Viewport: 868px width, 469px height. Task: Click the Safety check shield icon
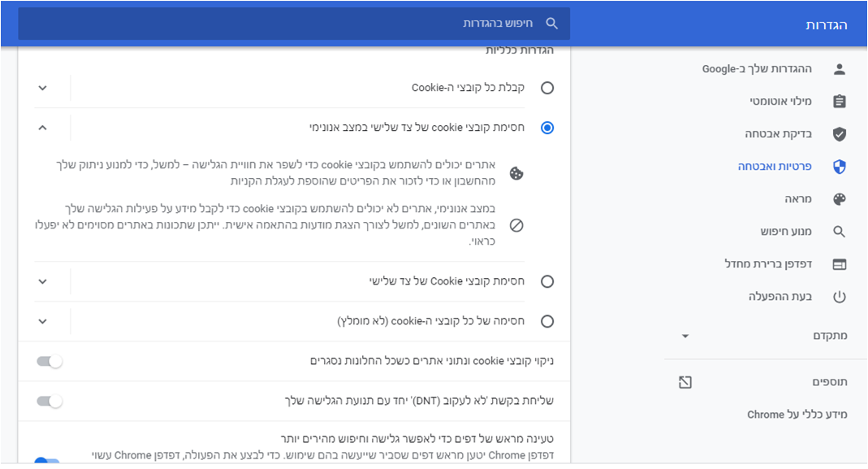pos(840,134)
